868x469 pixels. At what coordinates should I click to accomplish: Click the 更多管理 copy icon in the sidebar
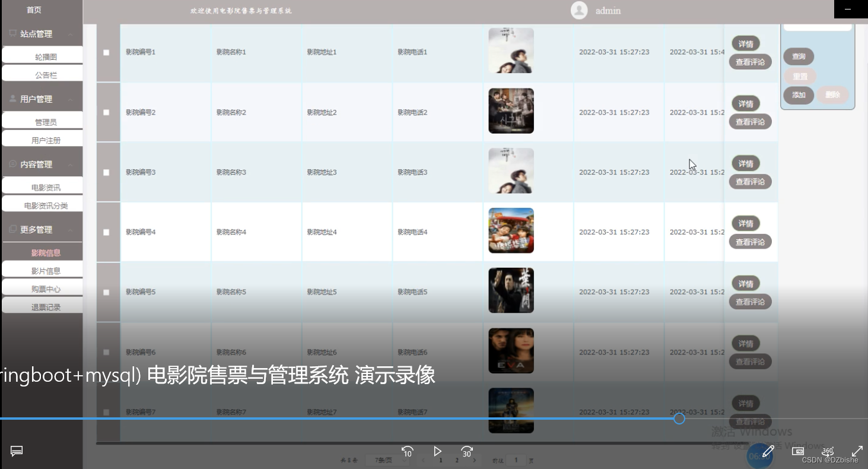[12, 229]
